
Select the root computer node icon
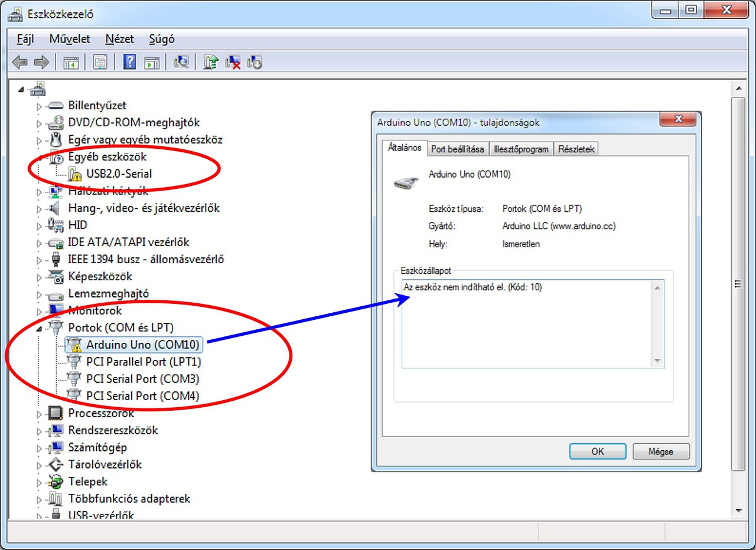pos(37,89)
